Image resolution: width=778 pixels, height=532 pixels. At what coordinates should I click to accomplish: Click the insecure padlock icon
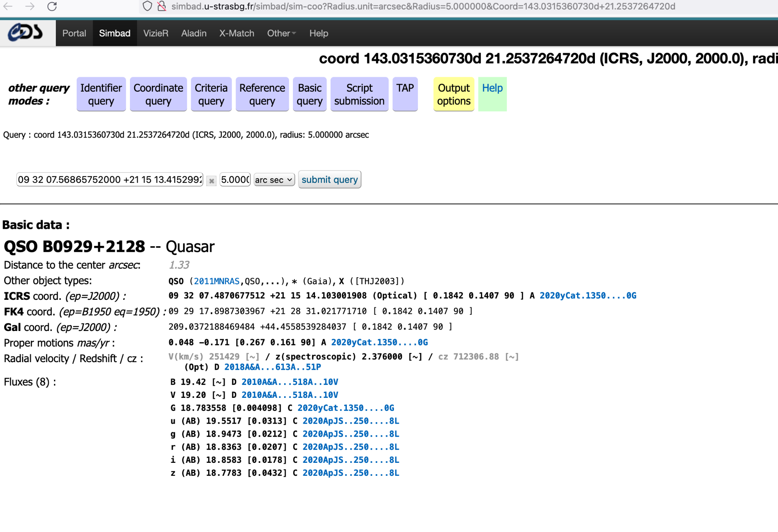click(162, 6)
